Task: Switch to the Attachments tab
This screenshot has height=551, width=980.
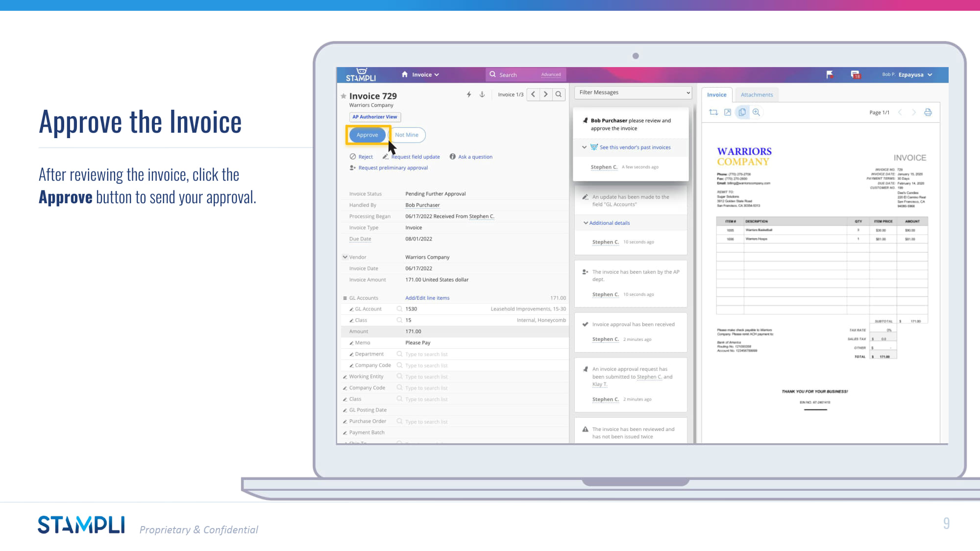Action: (757, 95)
